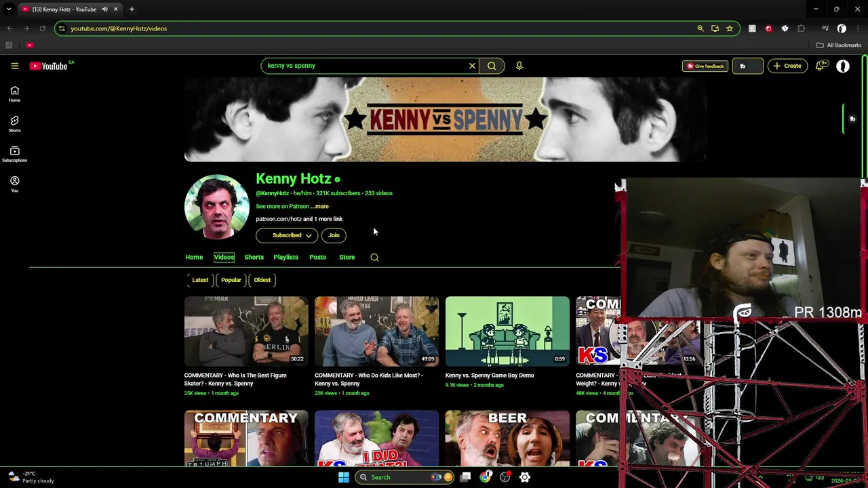868x488 pixels.
Task: Start voice search with the microphone
Action: point(519,66)
